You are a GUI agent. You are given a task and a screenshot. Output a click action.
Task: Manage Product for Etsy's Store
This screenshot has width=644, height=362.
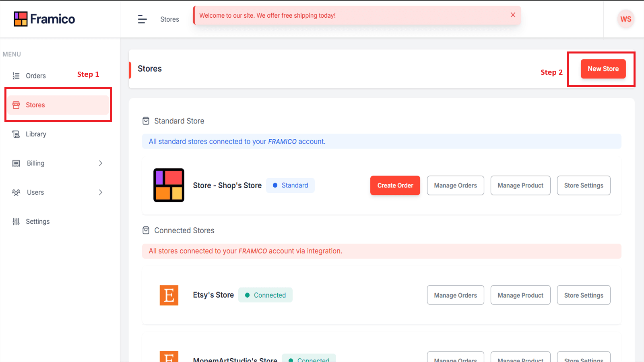pos(520,295)
